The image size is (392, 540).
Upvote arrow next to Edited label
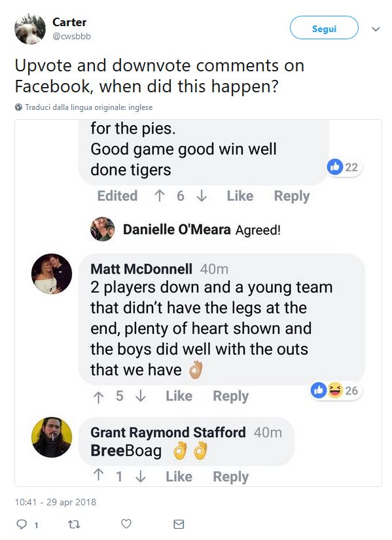159,196
